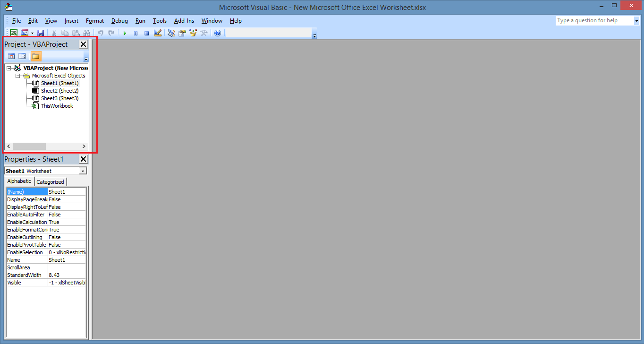Click the Copy icon in toolbar
Image resolution: width=644 pixels, height=344 pixels.
click(x=65, y=33)
